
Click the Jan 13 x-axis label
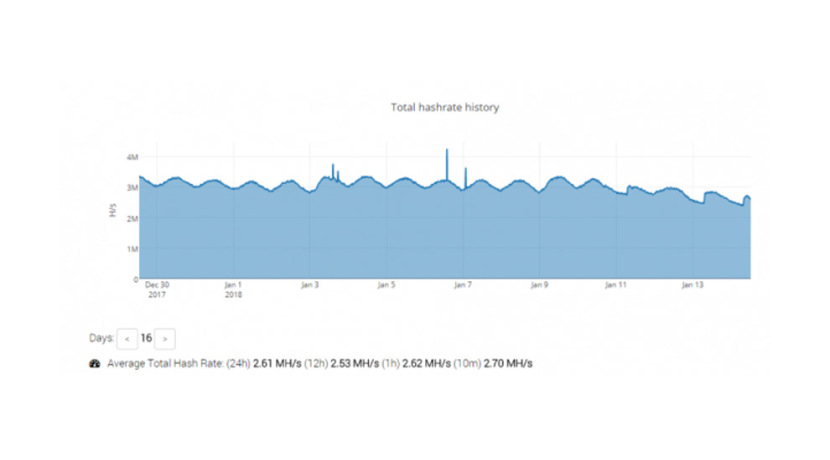click(x=692, y=285)
